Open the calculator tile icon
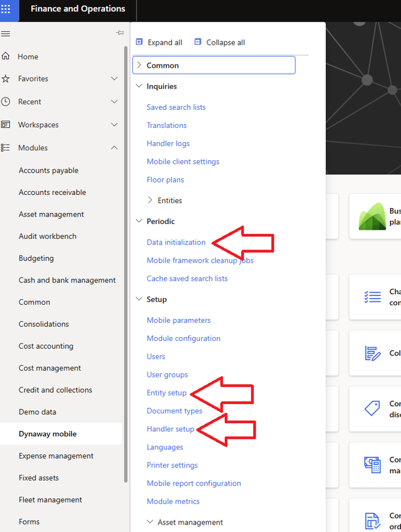Image resolution: width=401 pixels, height=532 pixels. (x=372, y=464)
